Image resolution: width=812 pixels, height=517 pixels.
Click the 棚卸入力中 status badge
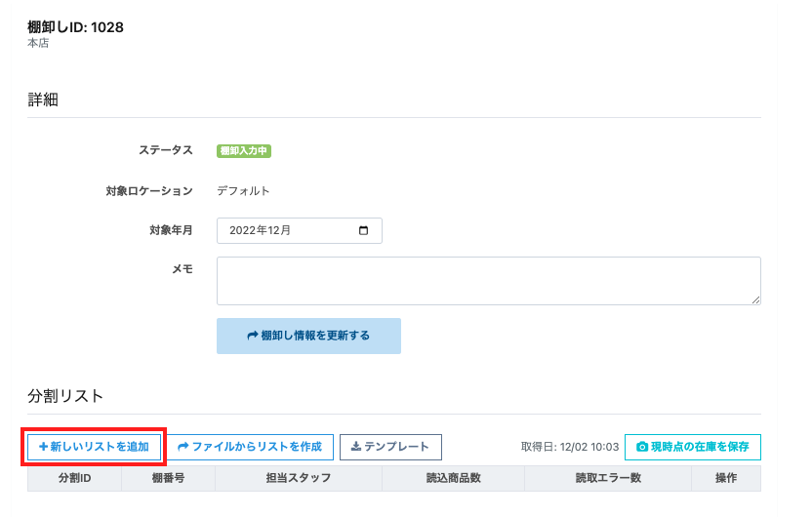click(244, 150)
